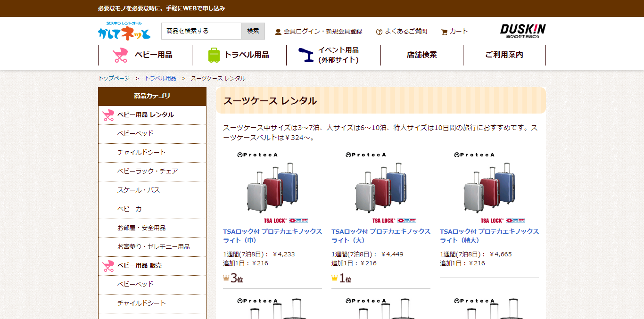Image resolution: width=644 pixels, height=319 pixels.
Task: Click the member login person icon
Action: point(278,32)
